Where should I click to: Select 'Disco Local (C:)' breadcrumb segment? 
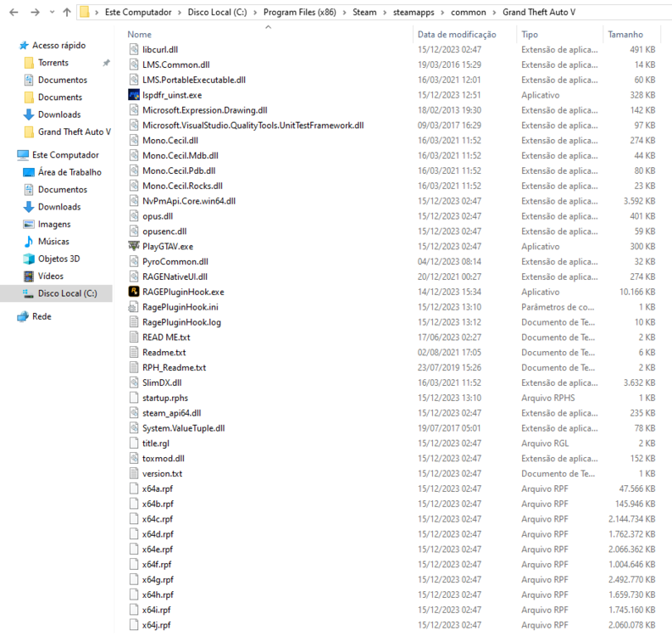click(x=217, y=13)
